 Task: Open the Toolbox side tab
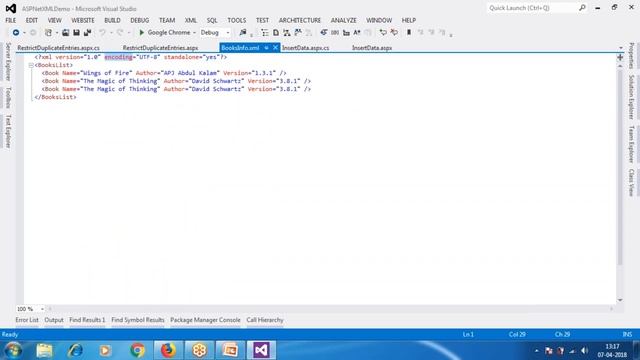pyautogui.click(x=8, y=98)
